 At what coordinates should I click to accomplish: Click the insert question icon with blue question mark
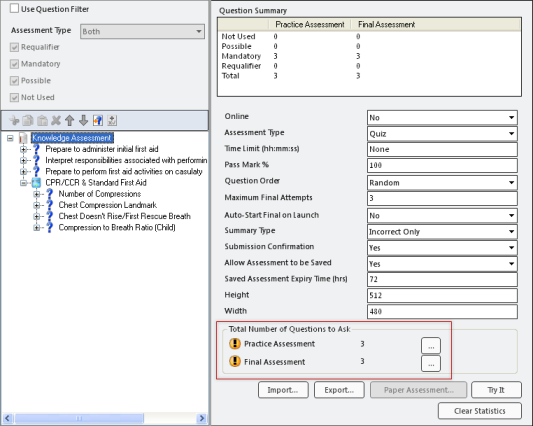(98, 120)
